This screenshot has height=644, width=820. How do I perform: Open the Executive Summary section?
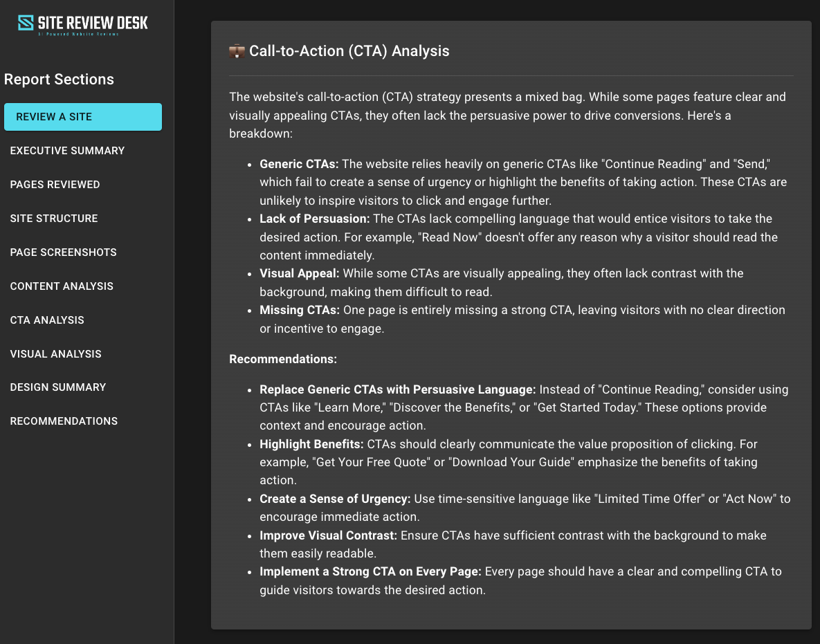click(x=67, y=151)
